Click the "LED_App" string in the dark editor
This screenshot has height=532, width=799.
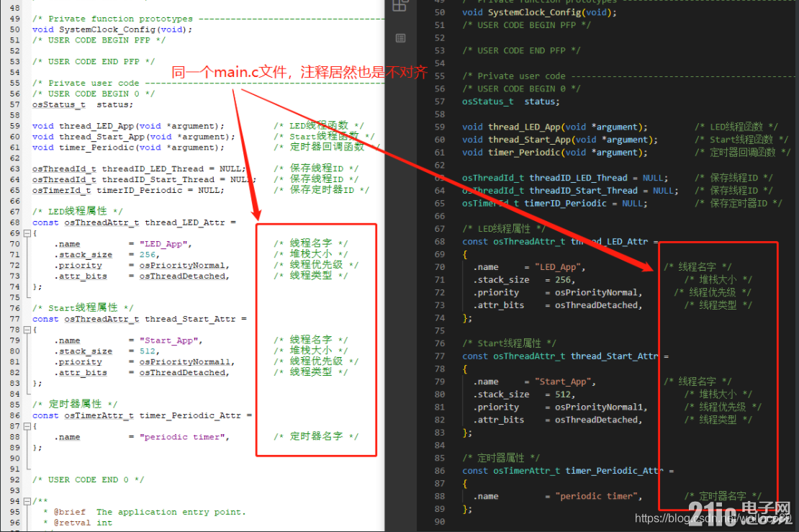pos(558,267)
